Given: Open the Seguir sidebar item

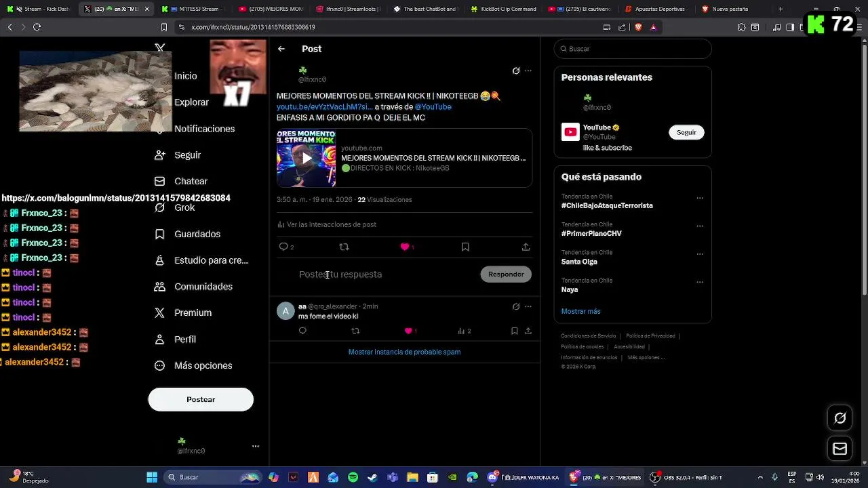Looking at the screenshot, I should tap(187, 155).
